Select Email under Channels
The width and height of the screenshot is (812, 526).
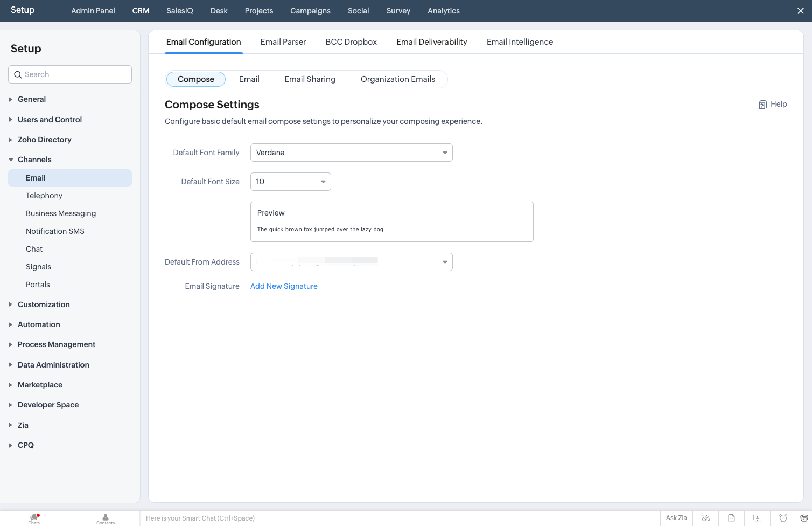coord(70,178)
